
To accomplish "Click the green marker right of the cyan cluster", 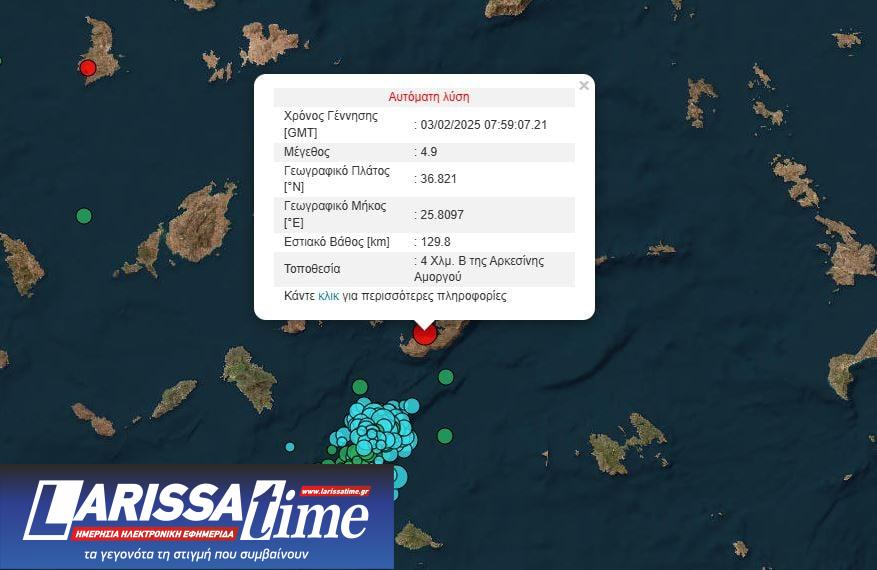I will point(445,436).
